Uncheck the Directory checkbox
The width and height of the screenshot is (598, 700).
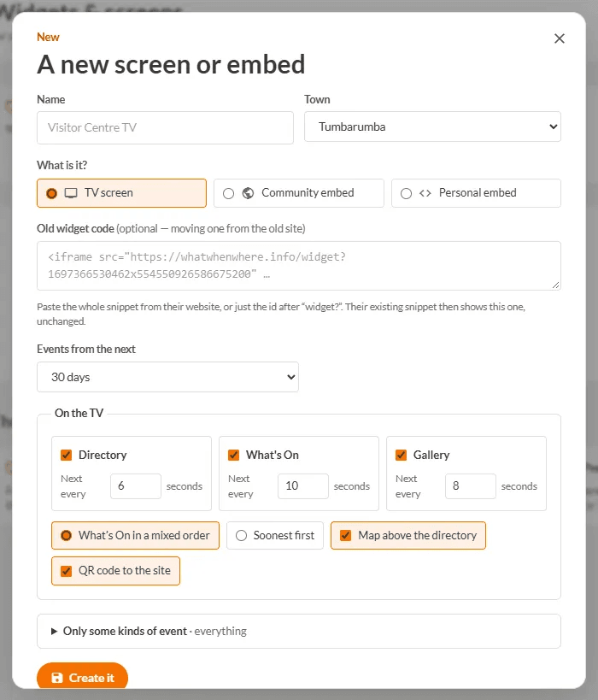[66, 455]
